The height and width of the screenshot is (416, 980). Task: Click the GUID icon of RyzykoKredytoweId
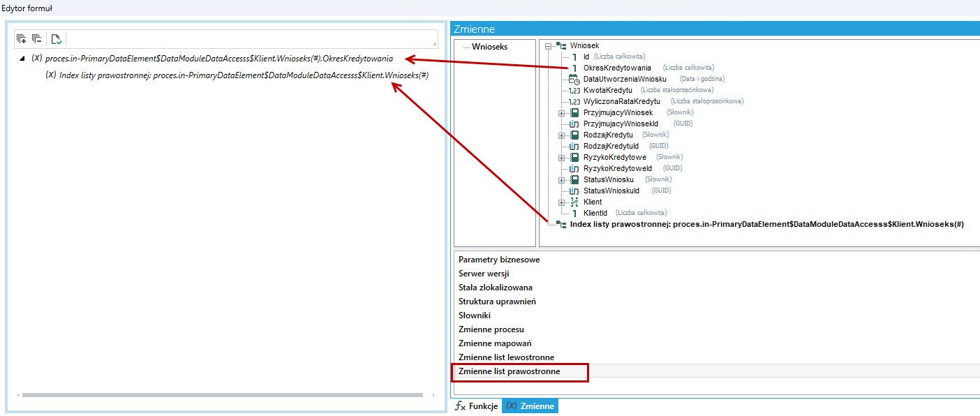574,168
